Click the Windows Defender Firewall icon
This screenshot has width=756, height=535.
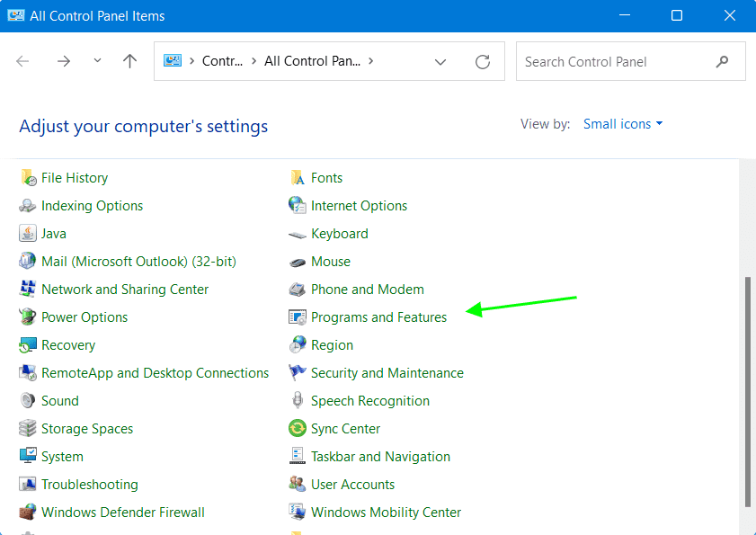coord(28,512)
